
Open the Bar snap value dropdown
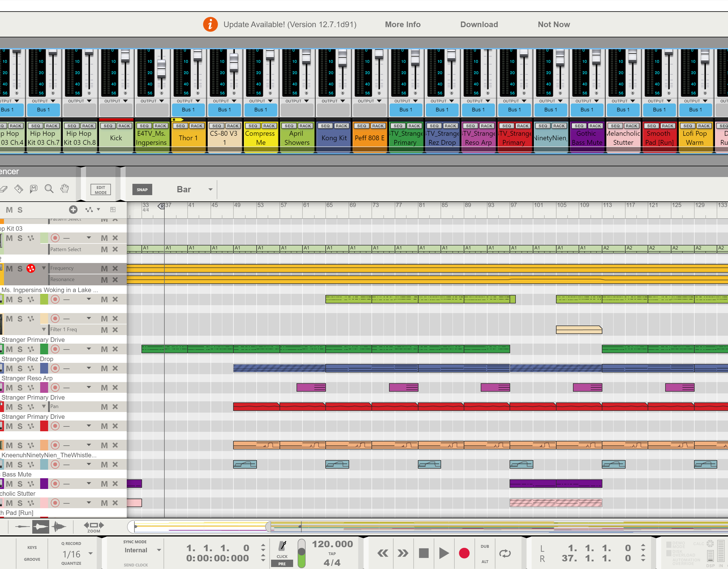click(x=210, y=189)
